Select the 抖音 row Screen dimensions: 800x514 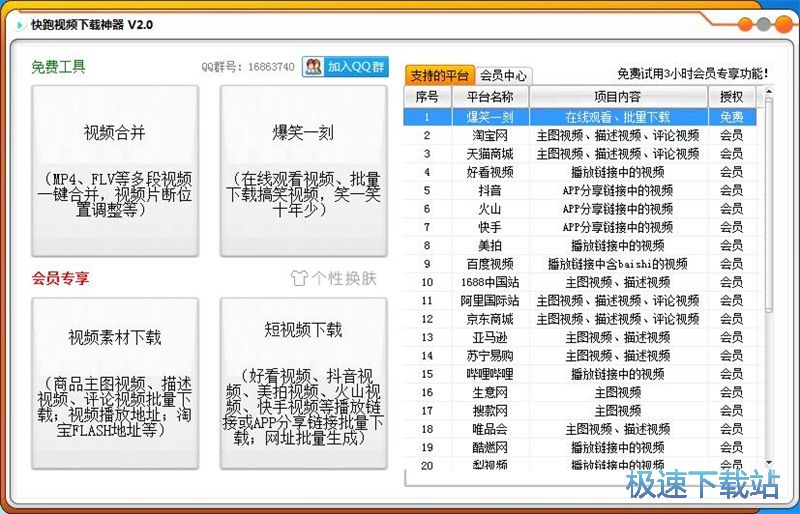[x=580, y=190]
